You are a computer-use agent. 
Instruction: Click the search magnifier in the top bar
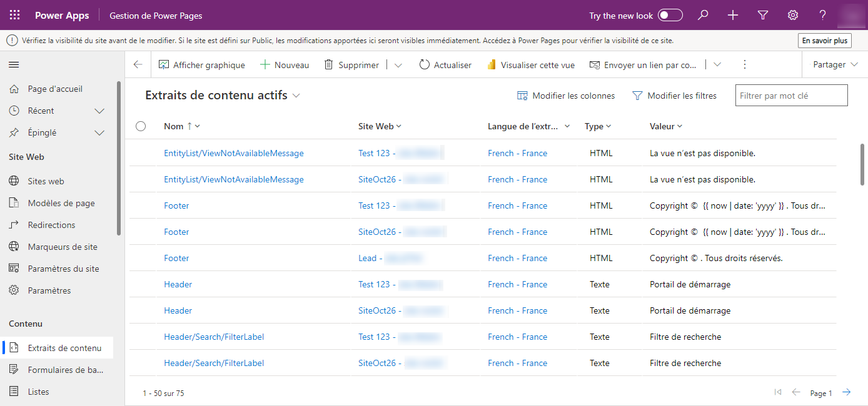pos(702,15)
